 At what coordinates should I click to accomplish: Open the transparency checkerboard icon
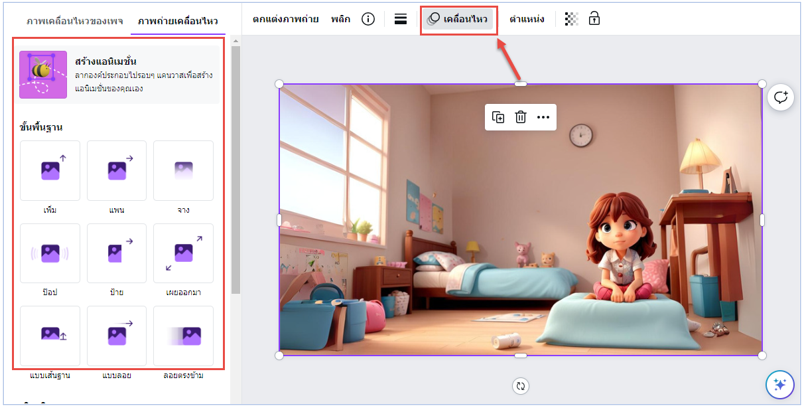(571, 19)
